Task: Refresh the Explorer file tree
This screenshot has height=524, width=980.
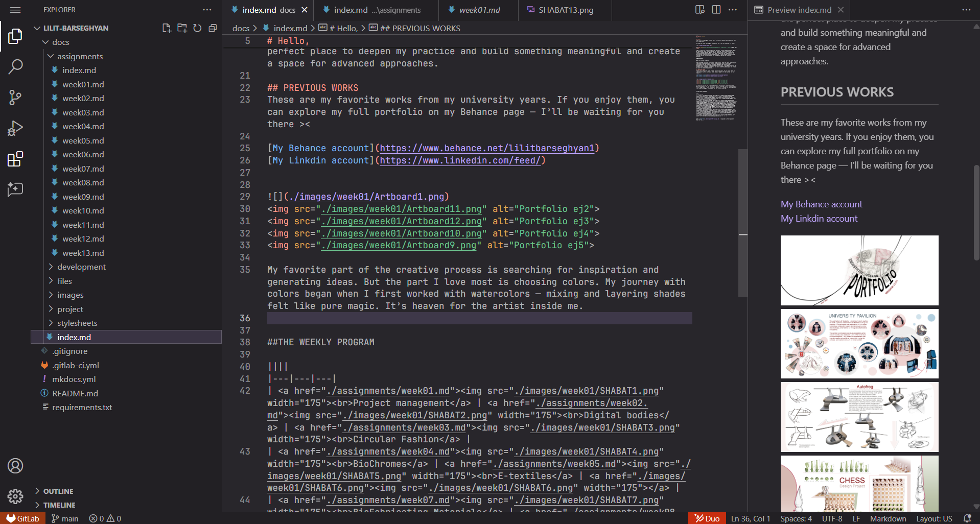Action: pos(197,28)
